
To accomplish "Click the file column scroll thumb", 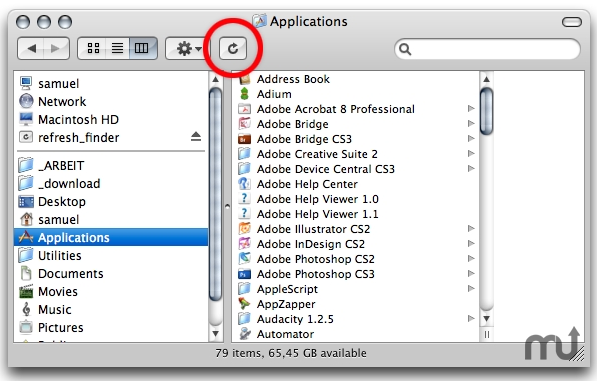I will [x=486, y=111].
